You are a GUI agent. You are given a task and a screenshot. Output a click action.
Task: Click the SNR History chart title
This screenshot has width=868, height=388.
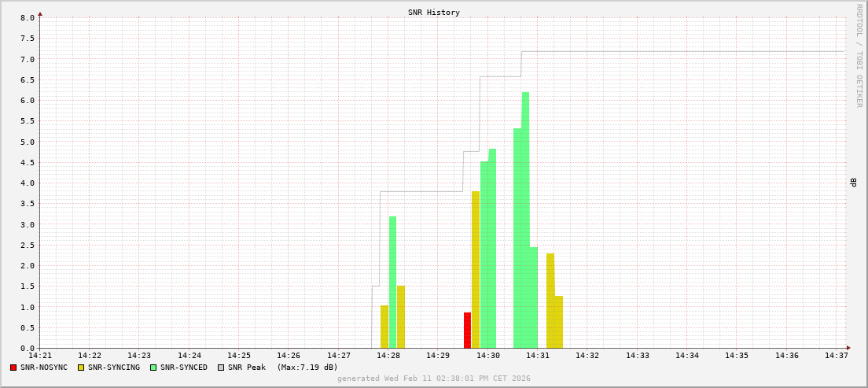(434, 13)
